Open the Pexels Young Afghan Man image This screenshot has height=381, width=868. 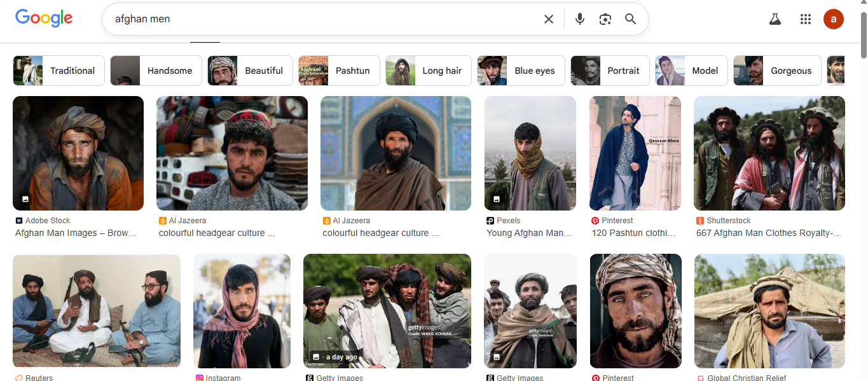530,153
